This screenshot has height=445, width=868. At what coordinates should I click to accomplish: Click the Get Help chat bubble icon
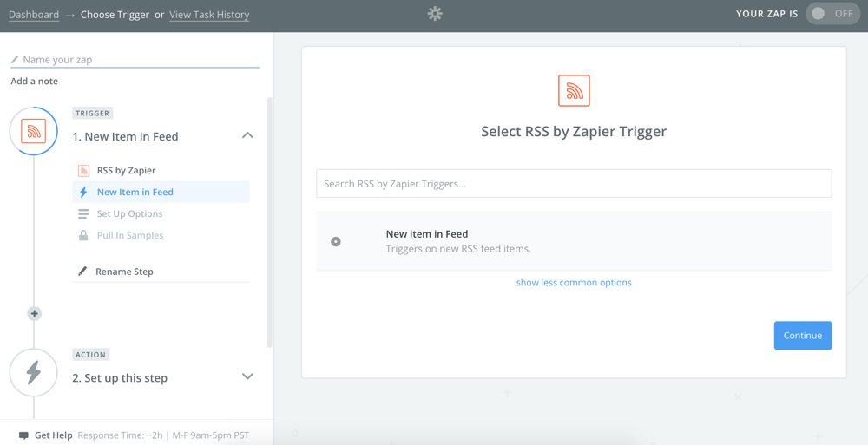click(x=23, y=435)
